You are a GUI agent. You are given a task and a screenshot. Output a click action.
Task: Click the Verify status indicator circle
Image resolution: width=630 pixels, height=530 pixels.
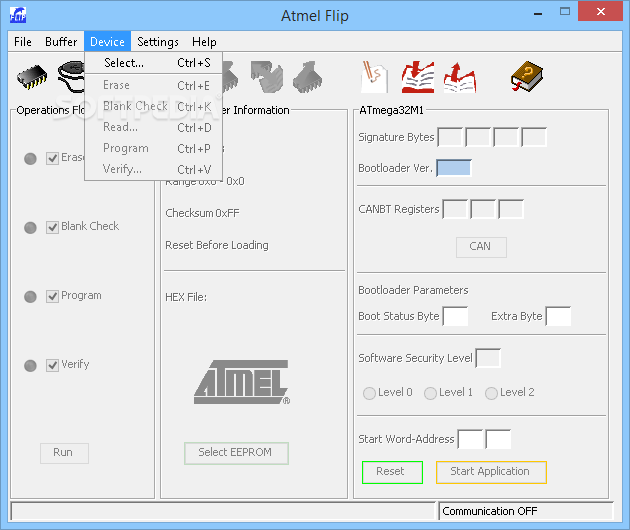click(31, 366)
